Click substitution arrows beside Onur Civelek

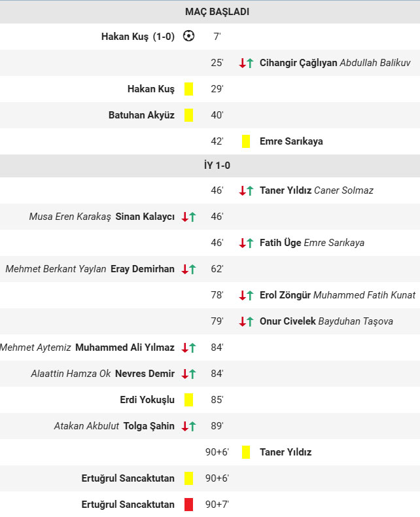pyautogui.click(x=246, y=321)
